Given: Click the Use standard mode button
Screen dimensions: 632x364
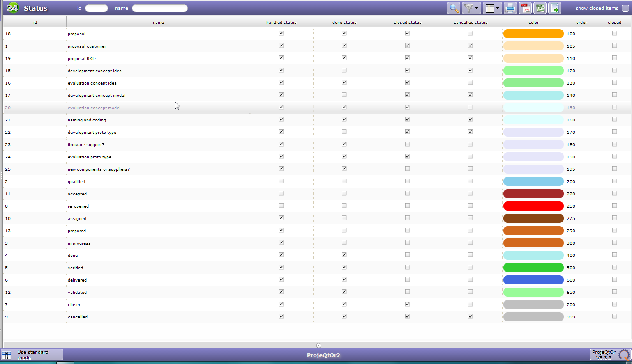Looking at the screenshot, I should pyautogui.click(x=32, y=355).
